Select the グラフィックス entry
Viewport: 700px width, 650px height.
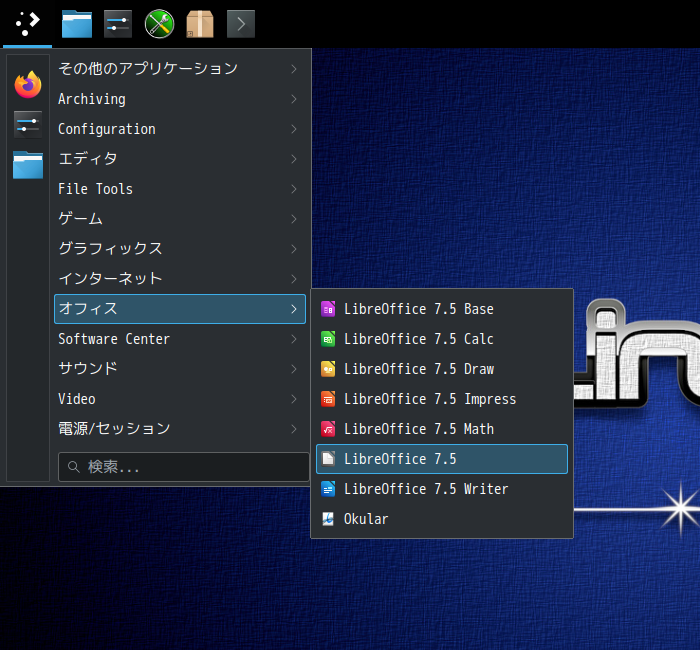pyautogui.click(x=179, y=249)
